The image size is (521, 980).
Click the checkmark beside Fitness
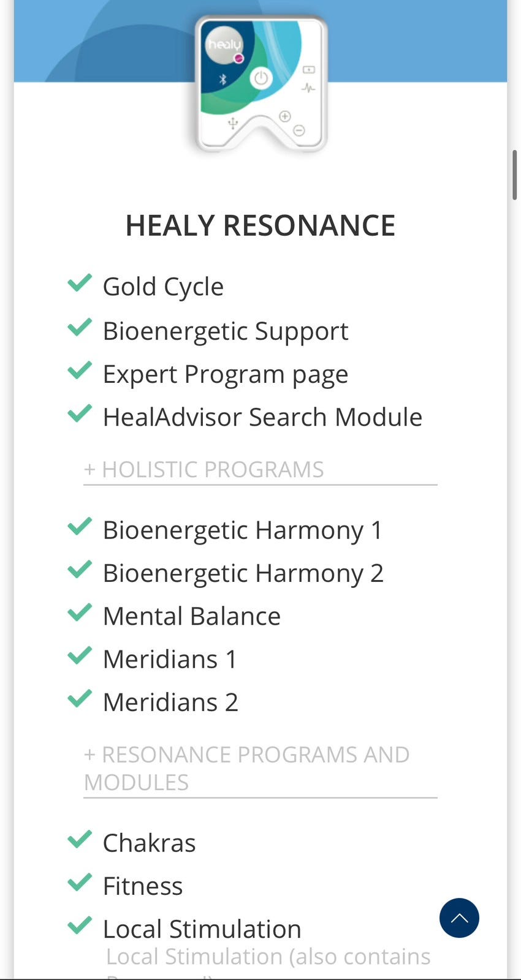point(80,883)
